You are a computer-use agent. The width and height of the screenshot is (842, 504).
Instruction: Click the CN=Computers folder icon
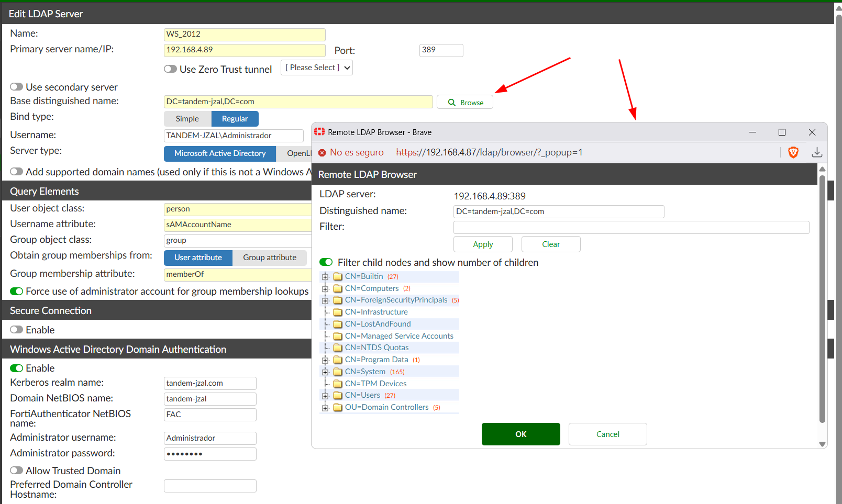[x=338, y=289]
